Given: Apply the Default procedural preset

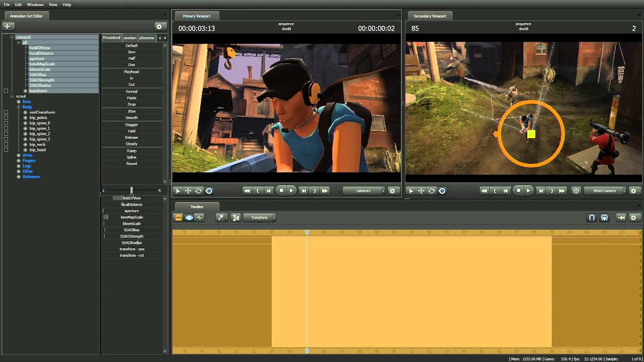Looking at the screenshot, I should pyautogui.click(x=132, y=46).
